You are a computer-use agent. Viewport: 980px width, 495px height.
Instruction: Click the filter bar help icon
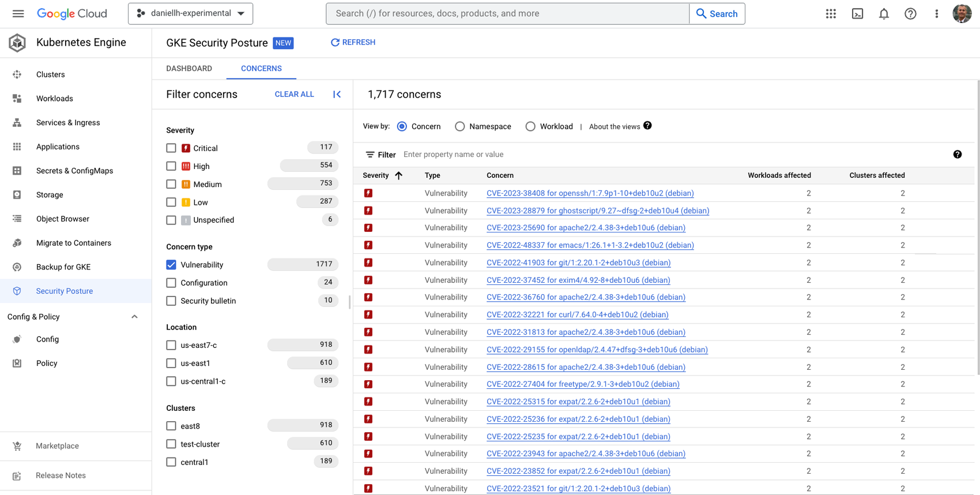(x=958, y=154)
